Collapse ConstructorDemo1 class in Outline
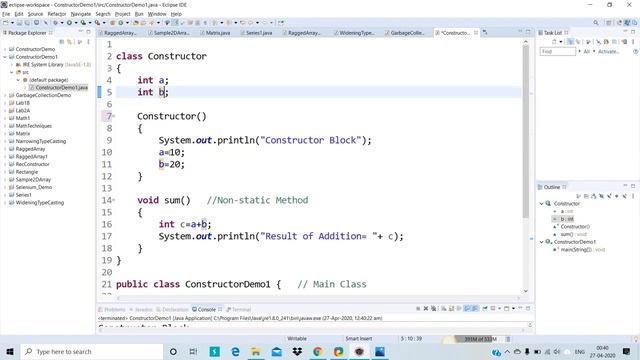640x360 pixels. coord(542,242)
